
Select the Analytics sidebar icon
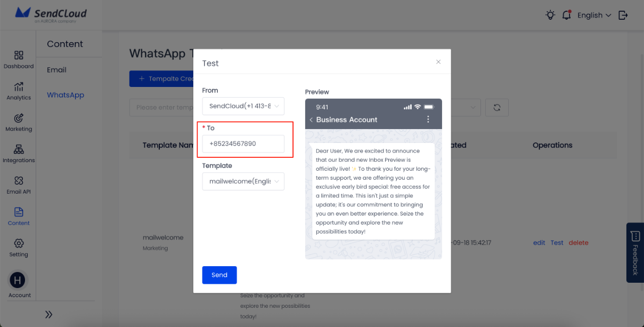coord(19,90)
